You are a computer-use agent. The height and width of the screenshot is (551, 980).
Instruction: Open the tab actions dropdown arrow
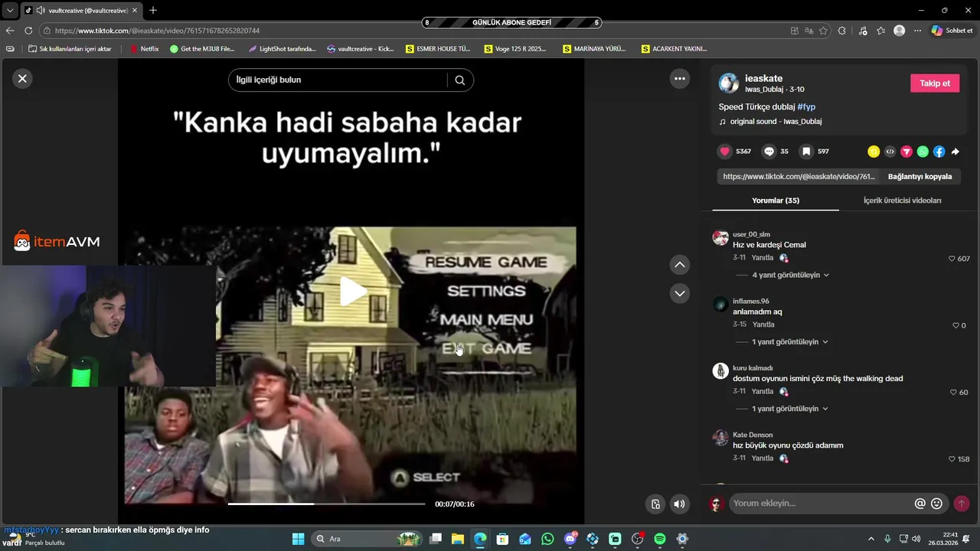[x=10, y=10]
